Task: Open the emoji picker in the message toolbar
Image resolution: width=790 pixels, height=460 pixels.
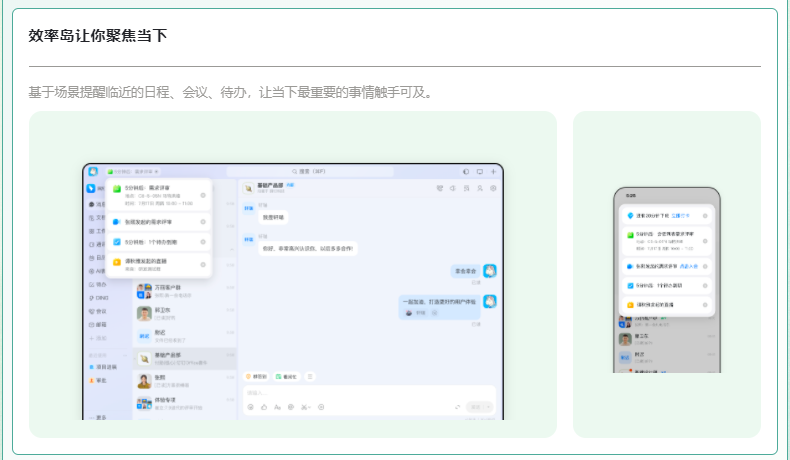Action: coord(251,407)
